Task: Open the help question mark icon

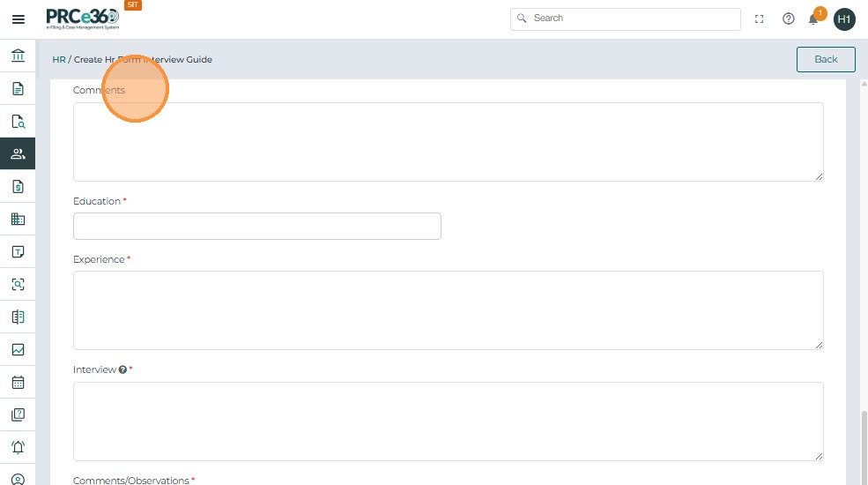Action: coord(789,19)
